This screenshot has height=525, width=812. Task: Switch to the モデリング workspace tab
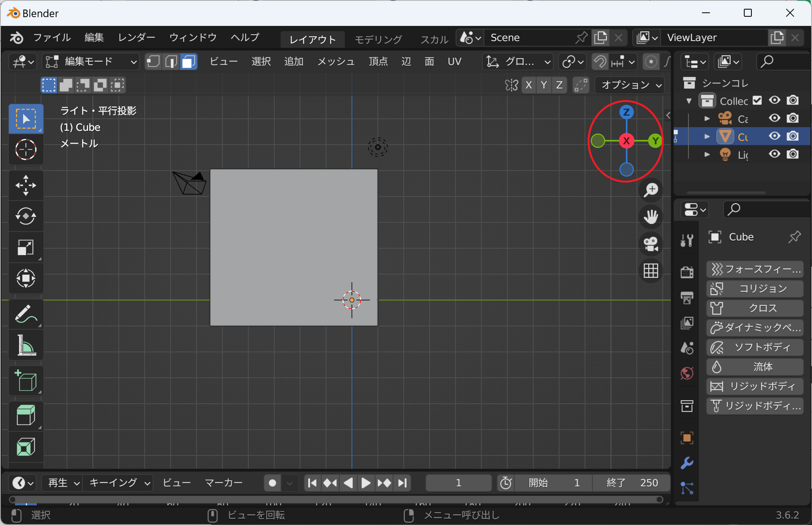point(378,39)
